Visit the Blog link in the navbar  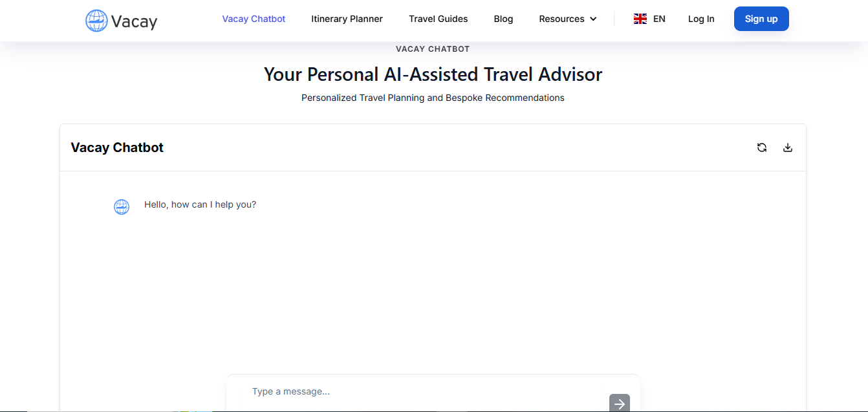coord(503,19)
